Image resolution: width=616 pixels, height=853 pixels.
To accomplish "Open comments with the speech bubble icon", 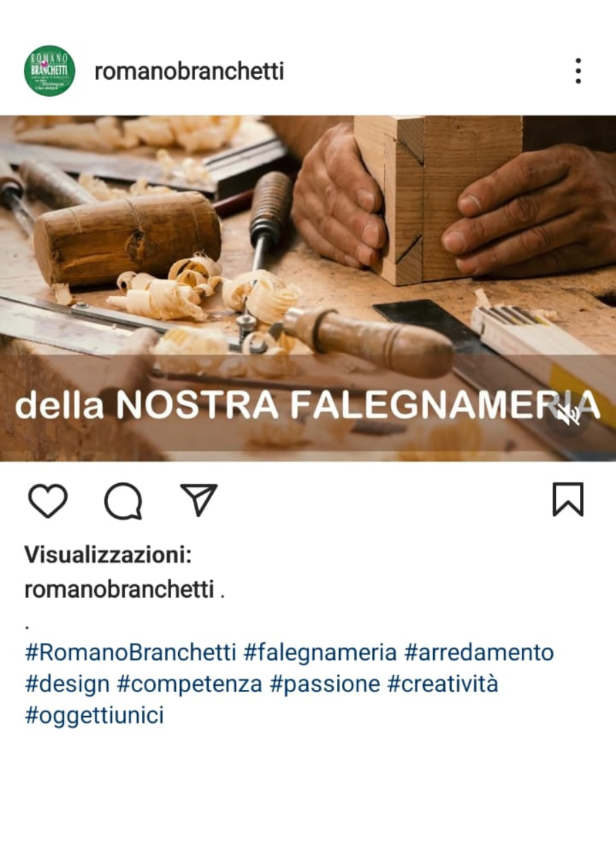I will point(123,501).
